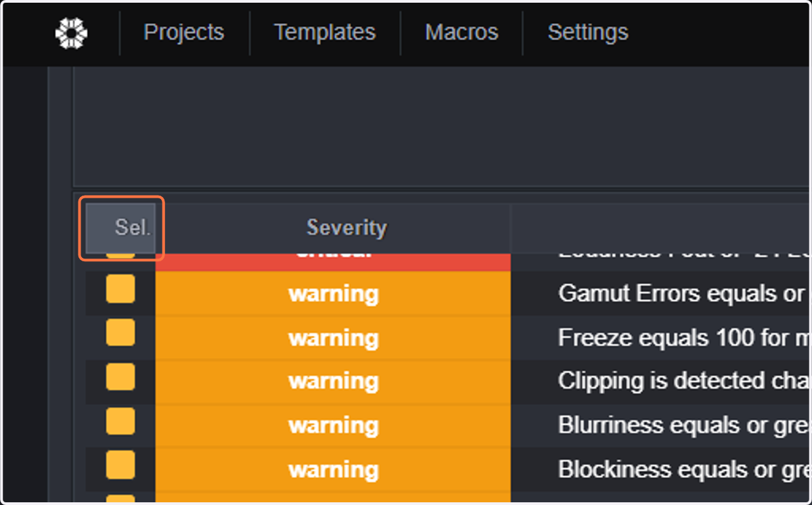Viewport: 812px width, 505px height.
Task: Open the Projects menu
Action: (184, 32)
